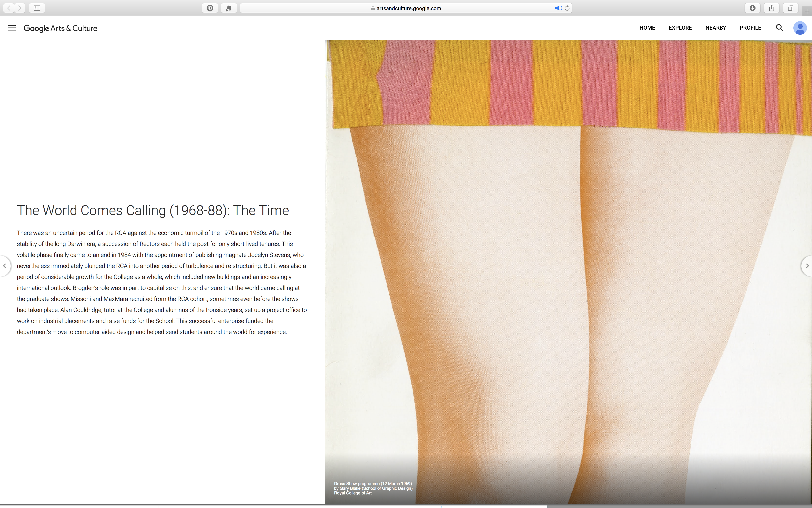Click the Pinterest extension button
The width and height of the screenshot is (812, 508).
pos(210,8)
